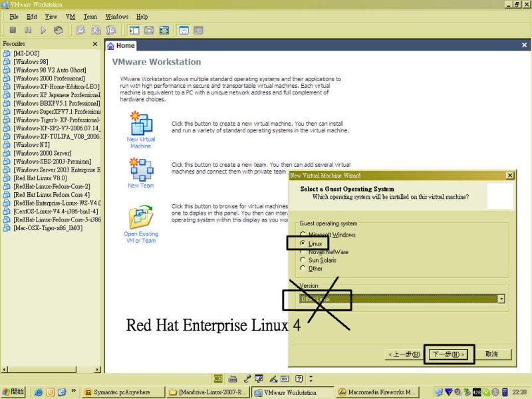
Task: Open the Team menu
Action: 90,17
